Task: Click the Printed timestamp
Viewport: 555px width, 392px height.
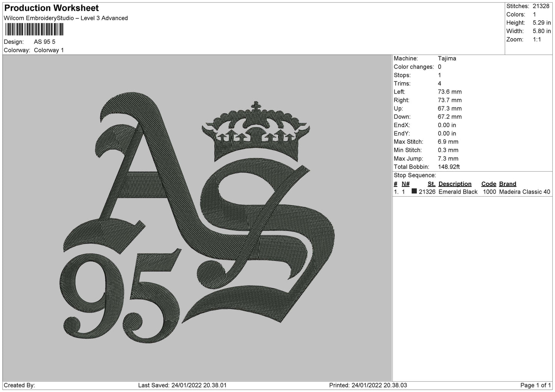Action: 368,385
